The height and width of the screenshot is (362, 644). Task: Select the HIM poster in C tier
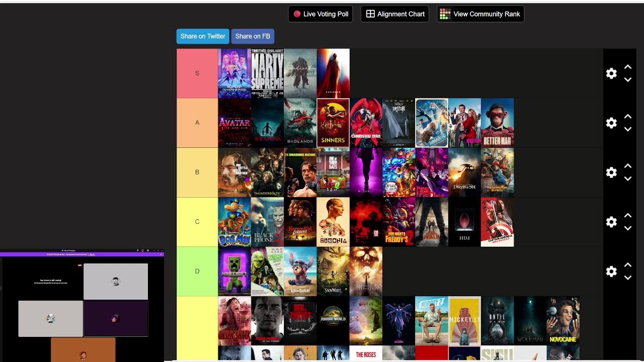[x=464, y=222]
